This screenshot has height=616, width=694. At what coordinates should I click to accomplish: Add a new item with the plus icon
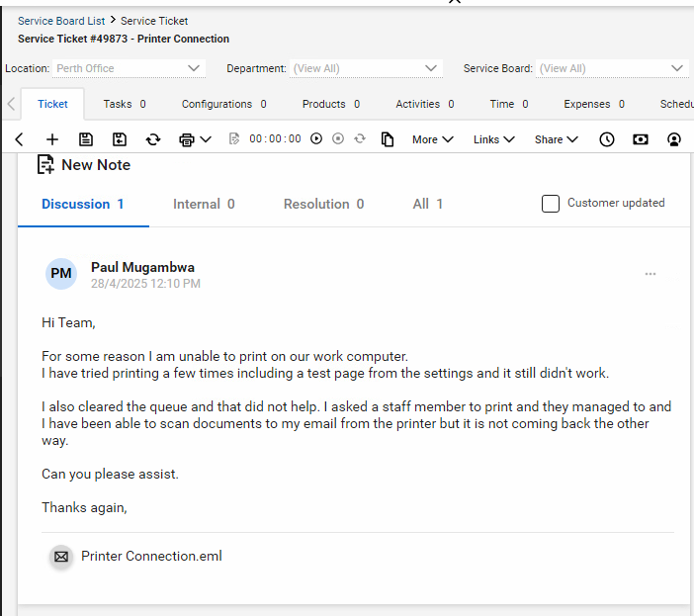pyautogui.click(x=52, y=139)
